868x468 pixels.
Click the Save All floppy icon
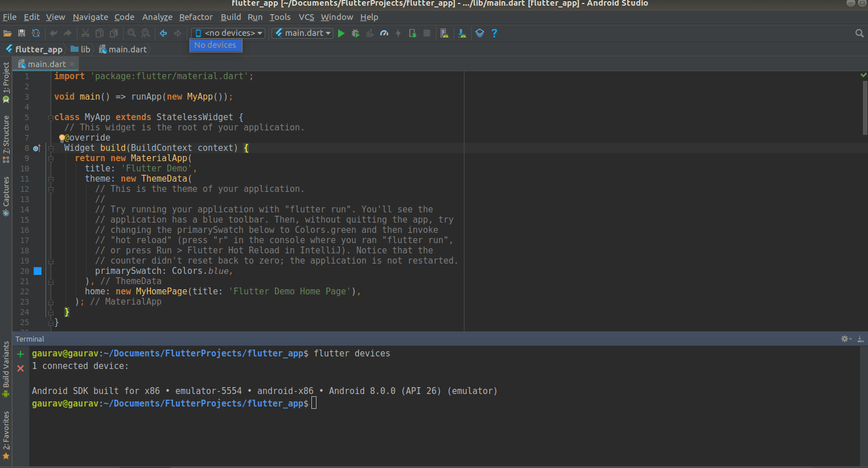coord(22,33)
